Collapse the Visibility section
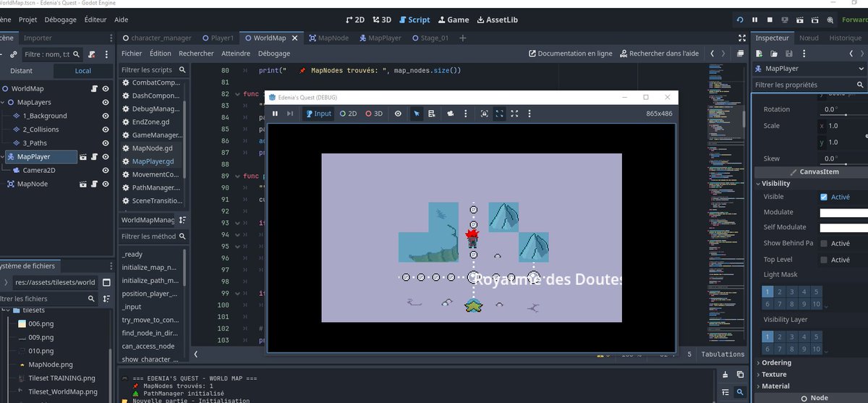This screenshot has width=868, height=403. click(775, 184)
